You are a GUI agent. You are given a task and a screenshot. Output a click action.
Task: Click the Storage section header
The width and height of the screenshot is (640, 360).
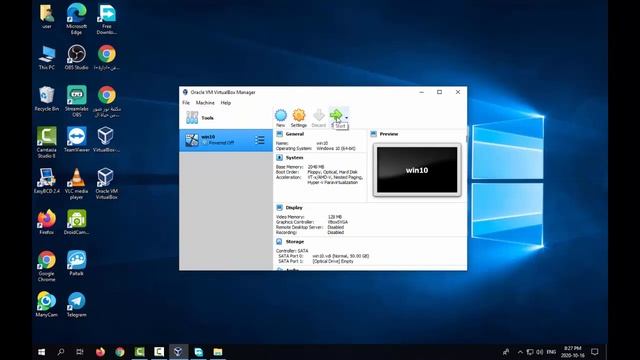(295, 242)
